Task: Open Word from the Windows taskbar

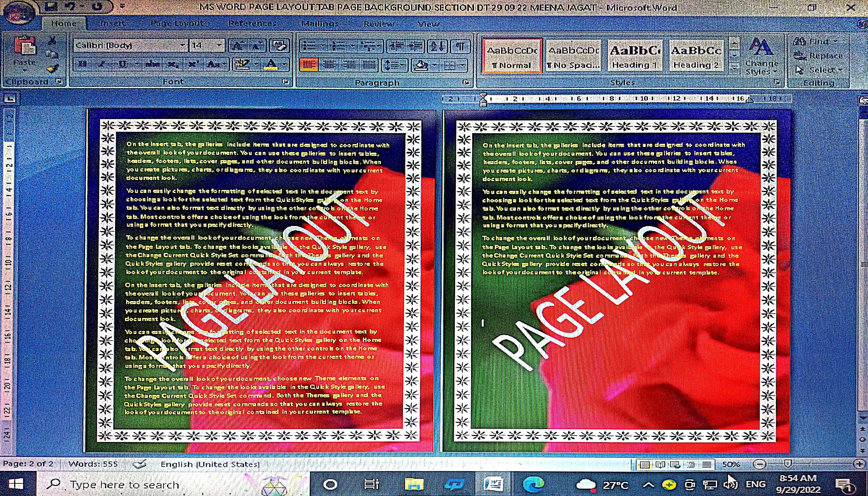Action: tap(493, 484)
